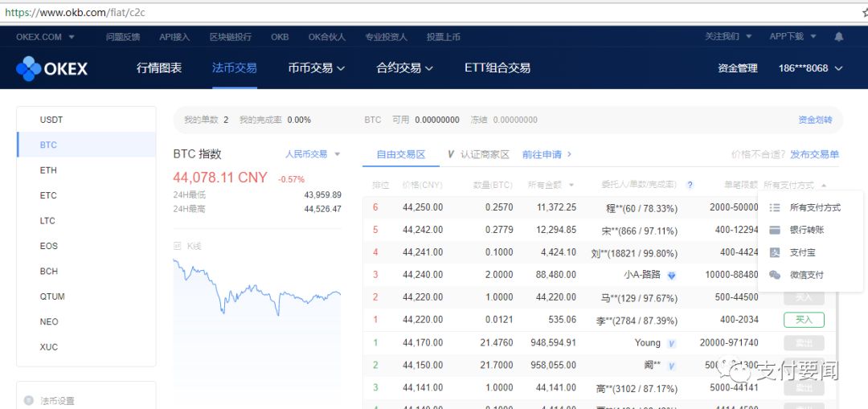The image size is (868, 409).
Task: Click the OKEX logo
Action: pyautogui.click(x=51, y=68)
